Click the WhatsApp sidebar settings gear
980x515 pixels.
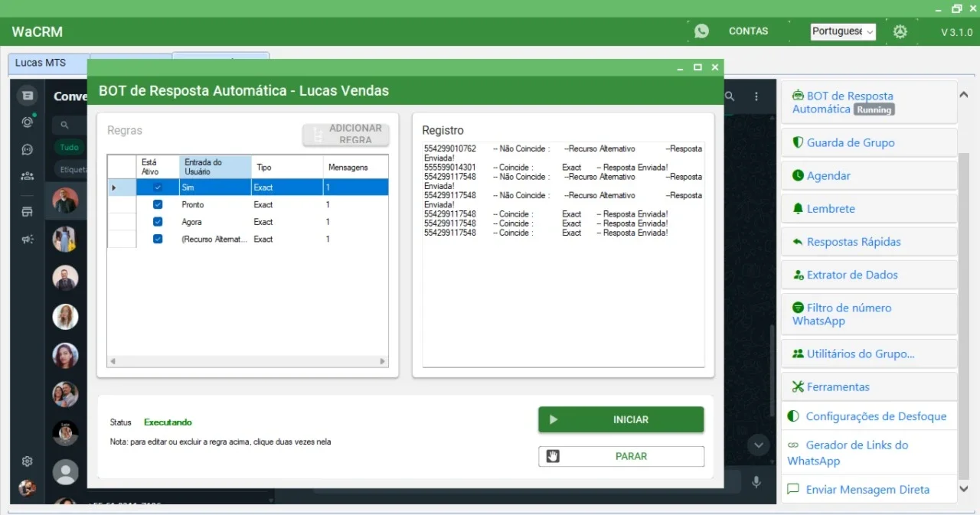pyautogui.click(x=28, y=461)
